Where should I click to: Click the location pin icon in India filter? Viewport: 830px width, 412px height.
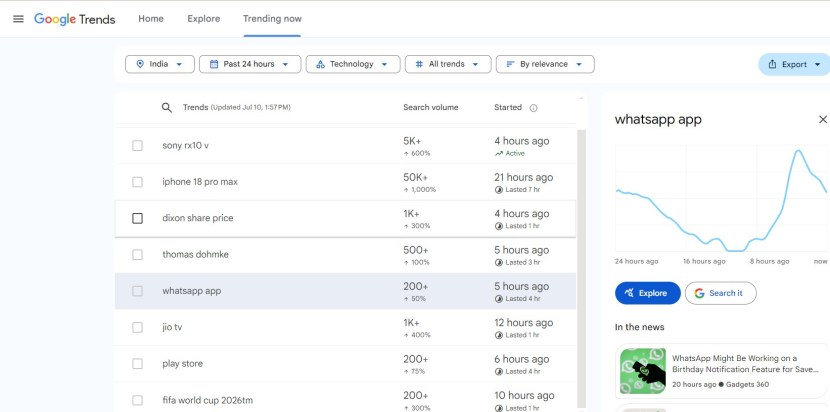tap(140, 64)
